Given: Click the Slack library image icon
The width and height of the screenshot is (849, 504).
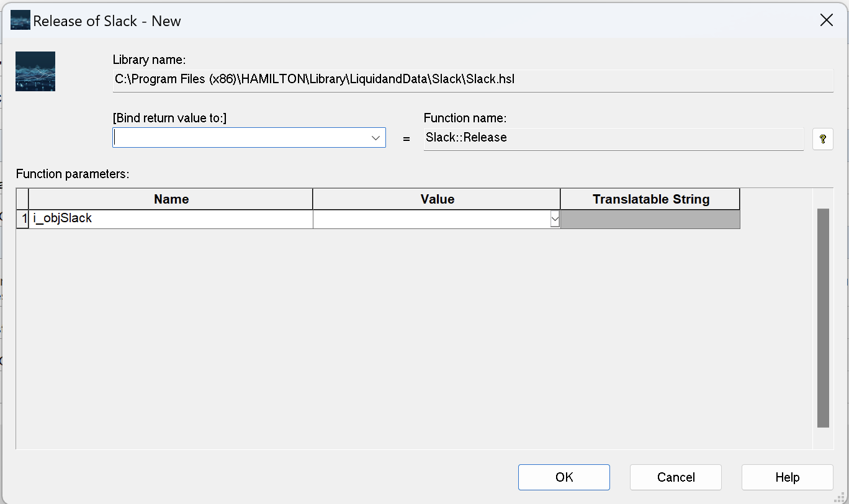Looking at the screenshot, I should click(35, 71).
